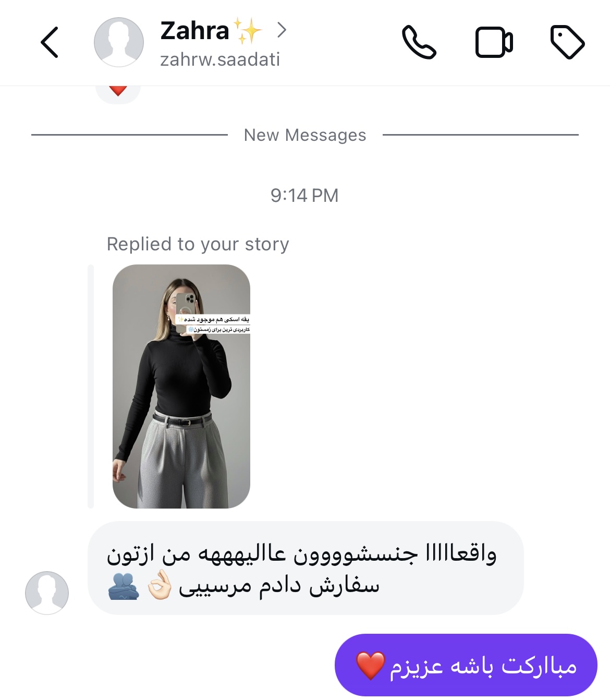610x700 pixels.
Task: Tap the red heart emoji in the purple bubble
Action: coord(371,666)
